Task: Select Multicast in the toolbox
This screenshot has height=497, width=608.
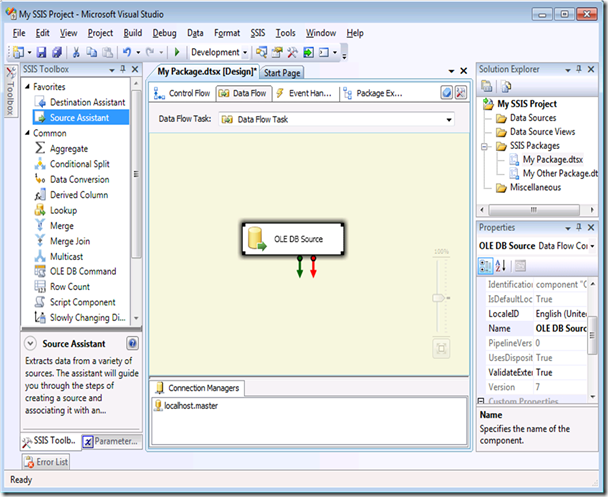Action: coord(66,257)
